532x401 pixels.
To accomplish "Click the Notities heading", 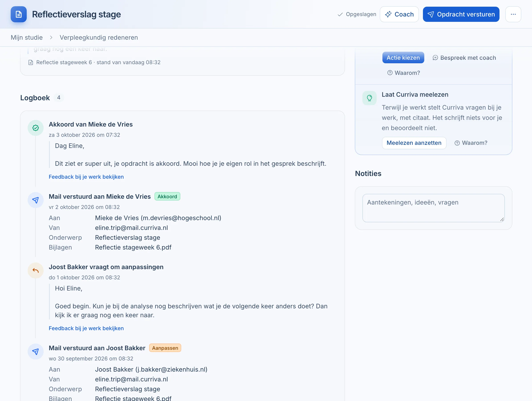I will (x=368, y=174).
